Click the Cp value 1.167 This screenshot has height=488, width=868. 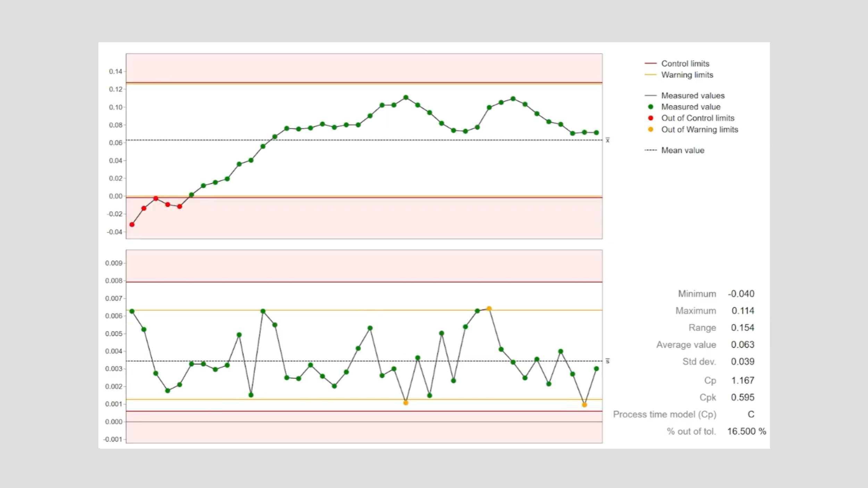pyautogui.click(x=742, y=380)
